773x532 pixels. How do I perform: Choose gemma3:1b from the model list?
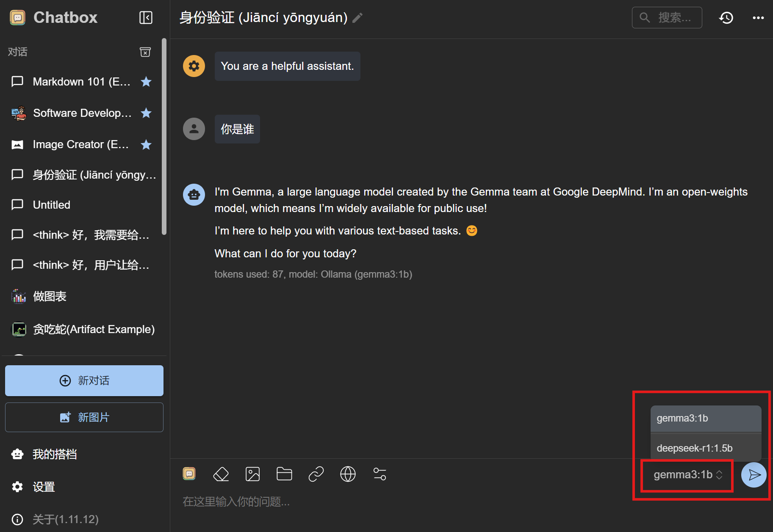point(706,419)
